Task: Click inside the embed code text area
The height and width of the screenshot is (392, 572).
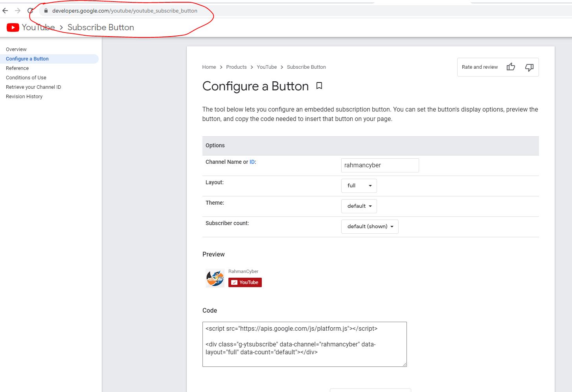Action: coord(305,344)
